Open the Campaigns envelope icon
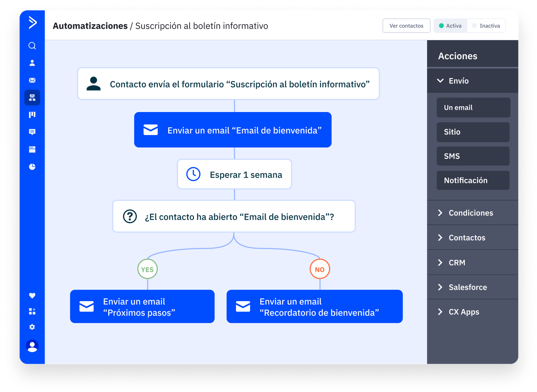Viewport: 537px width, 392px height. tap(32, 80)
